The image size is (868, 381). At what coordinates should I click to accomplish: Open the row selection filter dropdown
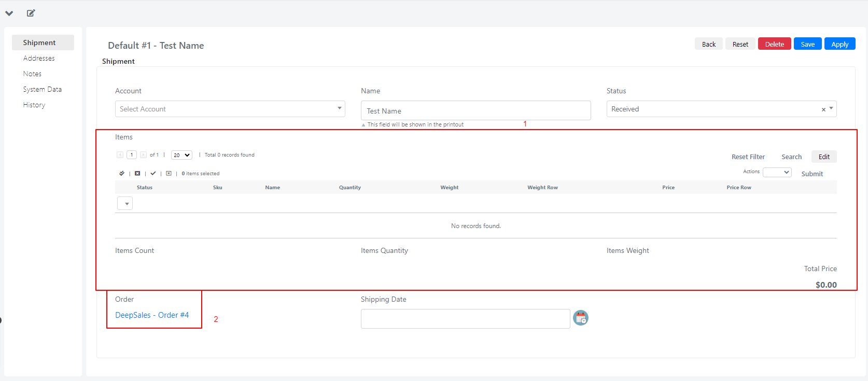125,203
